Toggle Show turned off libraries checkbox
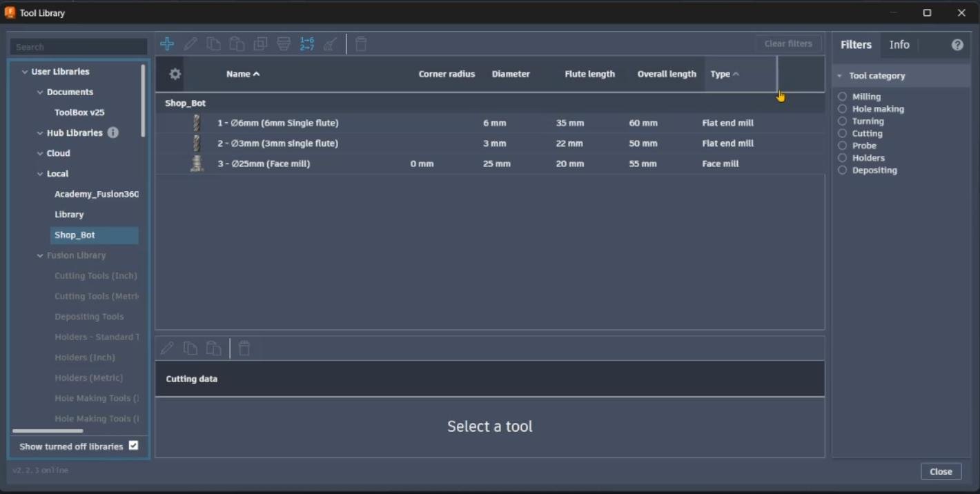Screen dimensions: 980x494 tap(134, 446)
